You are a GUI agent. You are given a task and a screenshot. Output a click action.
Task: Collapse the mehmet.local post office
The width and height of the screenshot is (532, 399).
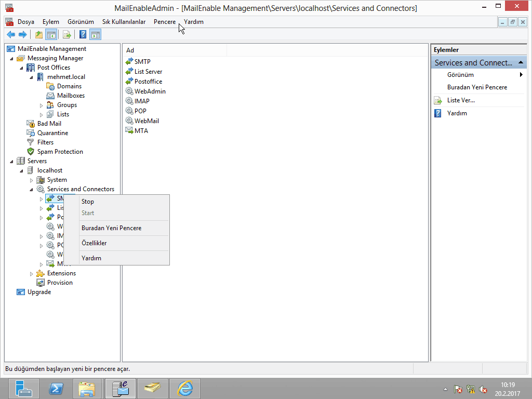point(32,77)
